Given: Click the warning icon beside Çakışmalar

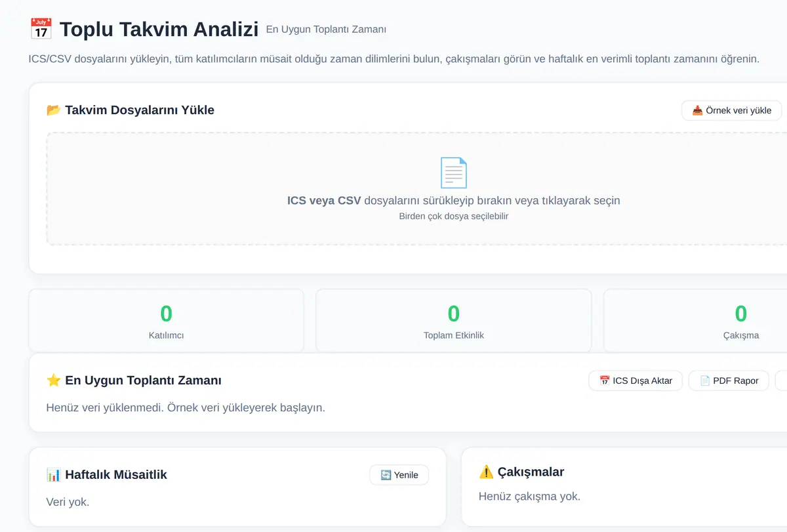Looking at the screenshot, I should 486,472.
